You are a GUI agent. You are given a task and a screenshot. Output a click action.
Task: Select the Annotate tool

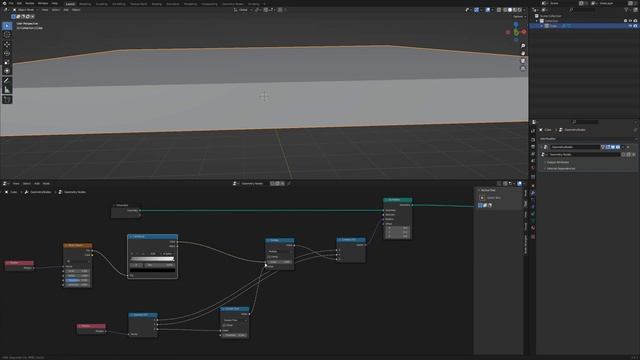point(7,81)
